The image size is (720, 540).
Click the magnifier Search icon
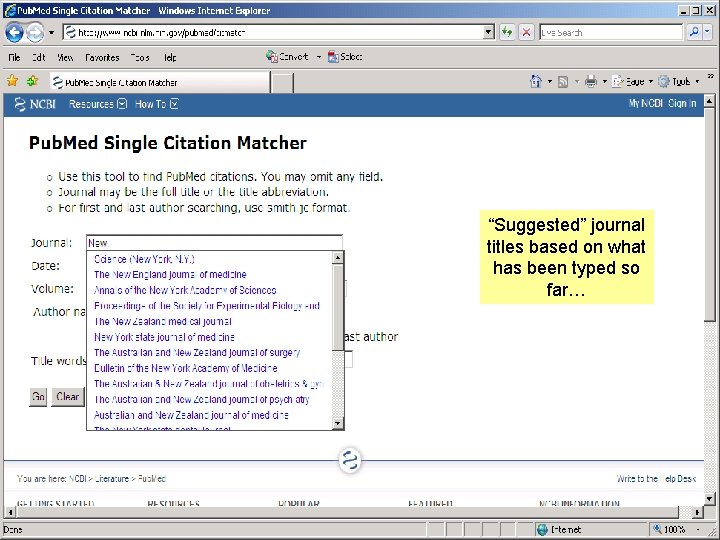coord(694,32)
